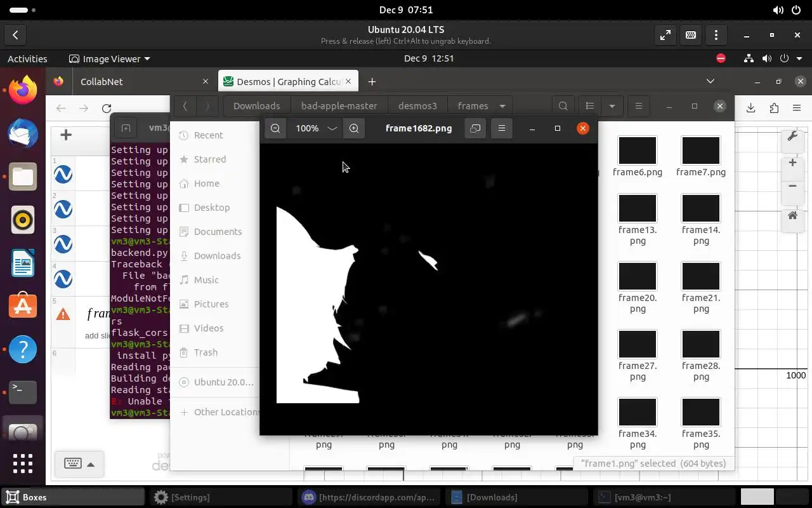812x508 pixels.
Task: Open host system volume icon
Action: point(778,10)
